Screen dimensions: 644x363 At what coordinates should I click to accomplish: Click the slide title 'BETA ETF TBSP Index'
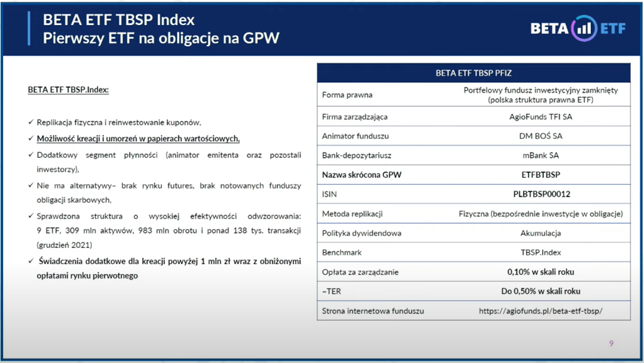pyautogui.click(x=118, y=20)
